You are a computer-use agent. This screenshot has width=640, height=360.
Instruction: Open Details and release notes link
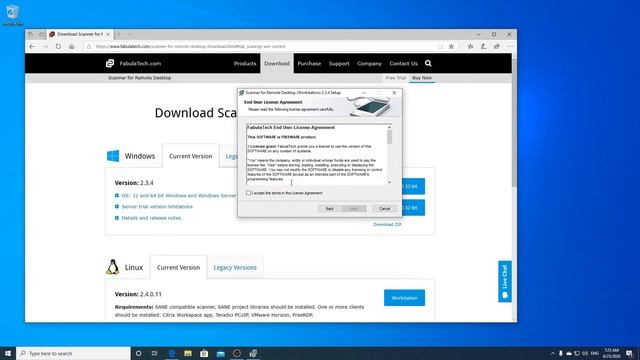point(151,218)
